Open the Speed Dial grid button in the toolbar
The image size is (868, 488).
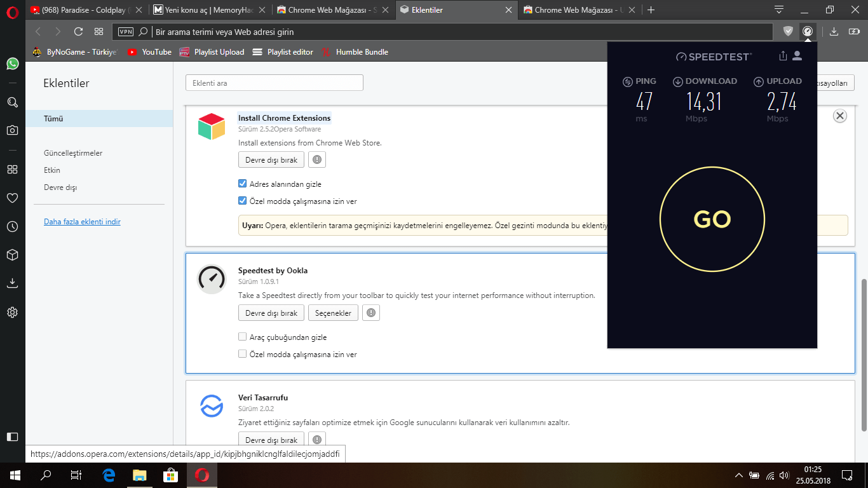(x=98, y=31)
